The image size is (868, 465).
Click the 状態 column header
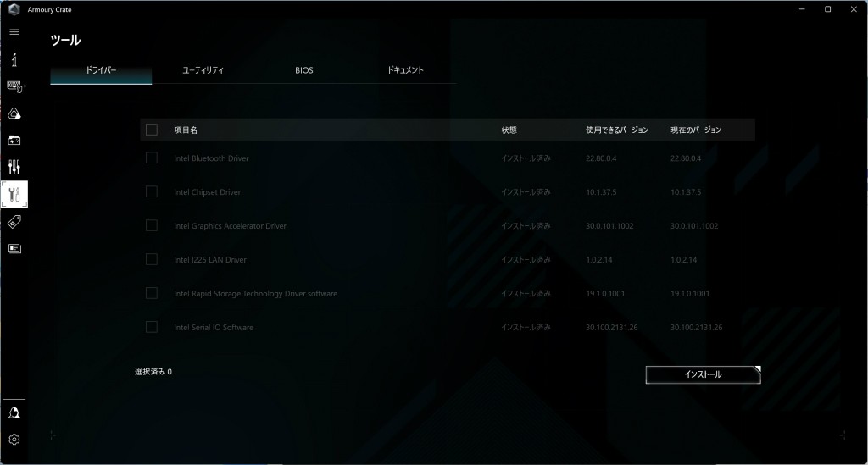pyautogui.click(x=509, y=130)
